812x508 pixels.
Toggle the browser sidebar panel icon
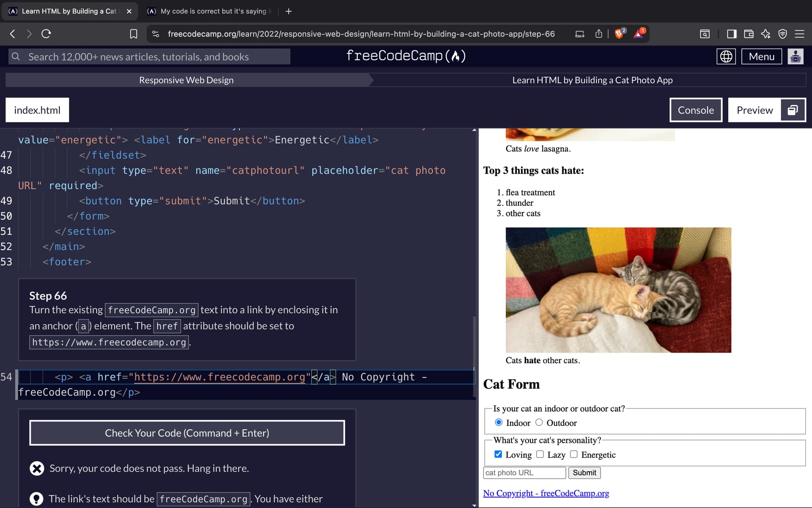731,34
